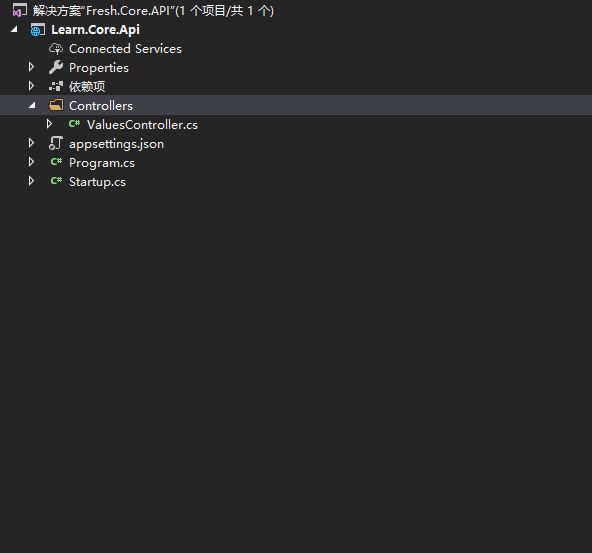The width and height of the screenshot is (592, 553).
Task: Expand the 依赖项 node arrow
Action: click(x=31, y=86)
